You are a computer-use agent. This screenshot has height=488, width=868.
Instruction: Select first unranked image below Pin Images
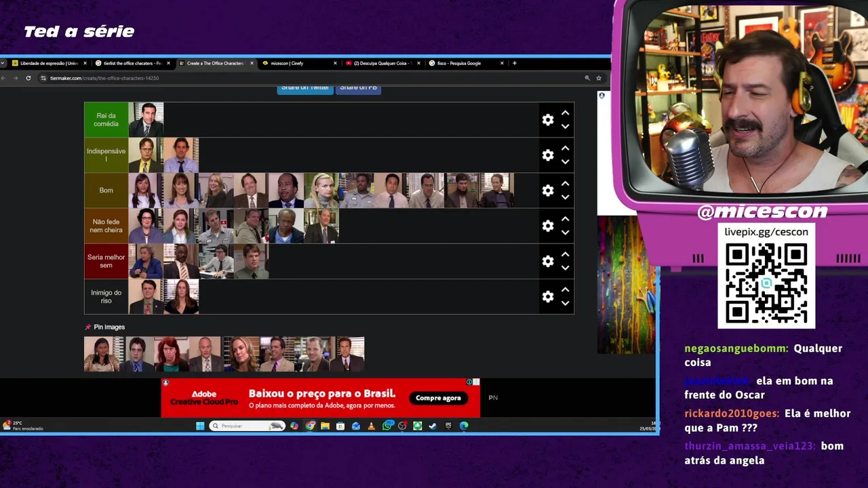coord(102,354)
